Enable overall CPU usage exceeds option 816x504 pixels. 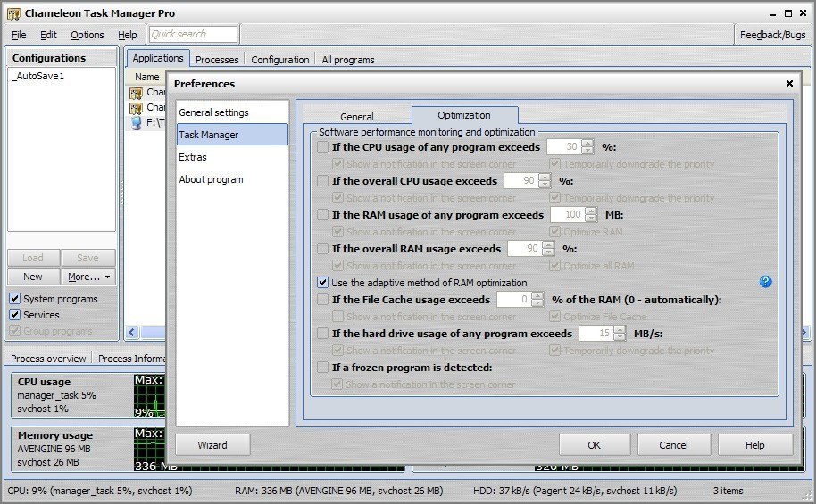click(x=322, y=181)
